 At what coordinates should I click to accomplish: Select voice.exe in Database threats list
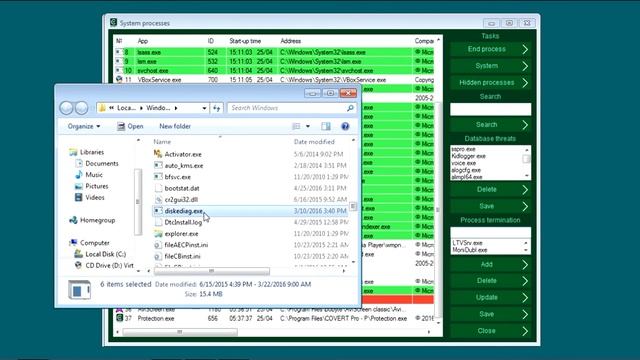point(463,163)
